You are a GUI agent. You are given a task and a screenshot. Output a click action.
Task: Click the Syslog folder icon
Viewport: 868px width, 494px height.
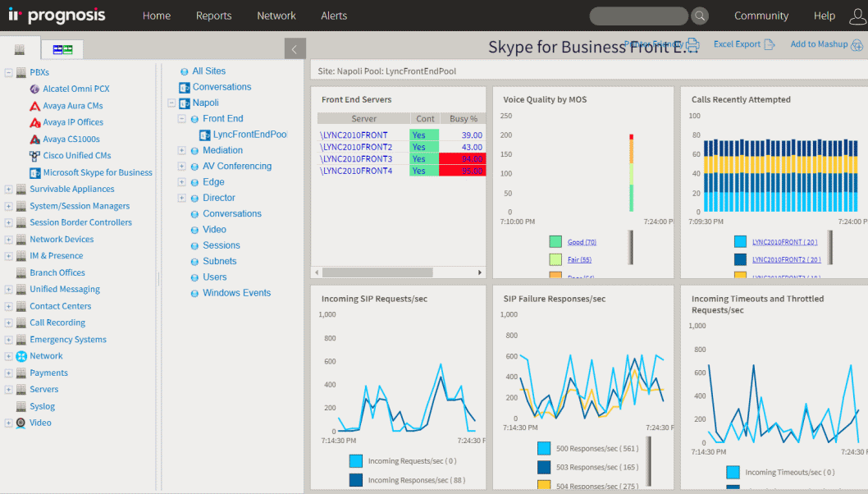tap(21, 406)
